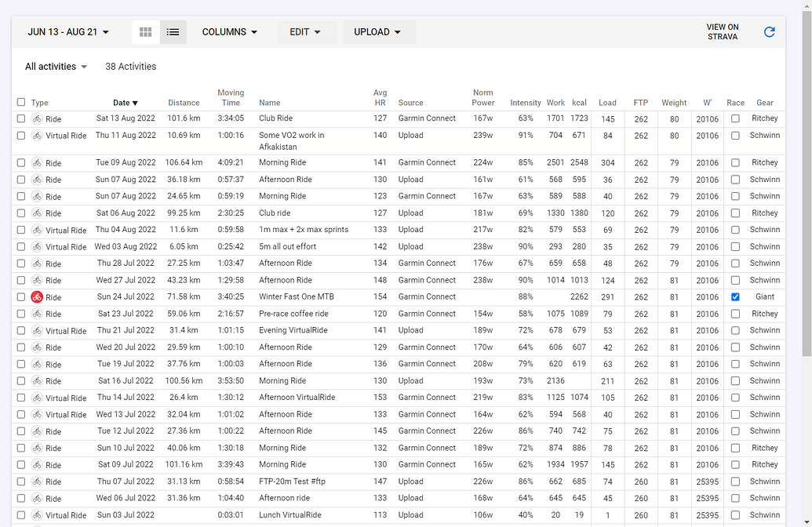Click the VIEW ON STRAVA link

(722, 32)
